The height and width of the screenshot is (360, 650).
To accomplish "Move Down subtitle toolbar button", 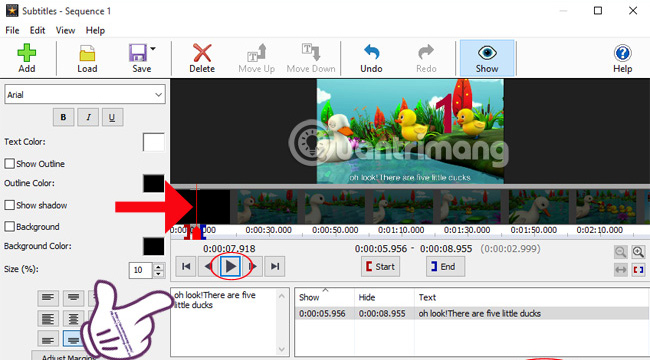I will 311,58.
